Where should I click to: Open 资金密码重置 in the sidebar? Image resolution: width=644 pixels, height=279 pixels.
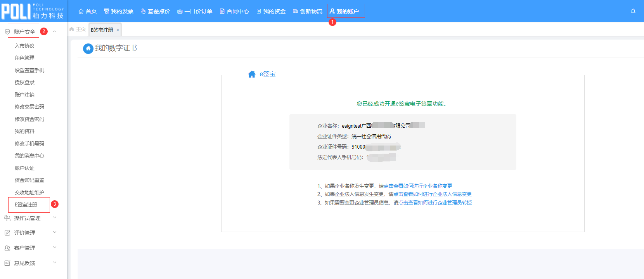(x=29, y=180)
